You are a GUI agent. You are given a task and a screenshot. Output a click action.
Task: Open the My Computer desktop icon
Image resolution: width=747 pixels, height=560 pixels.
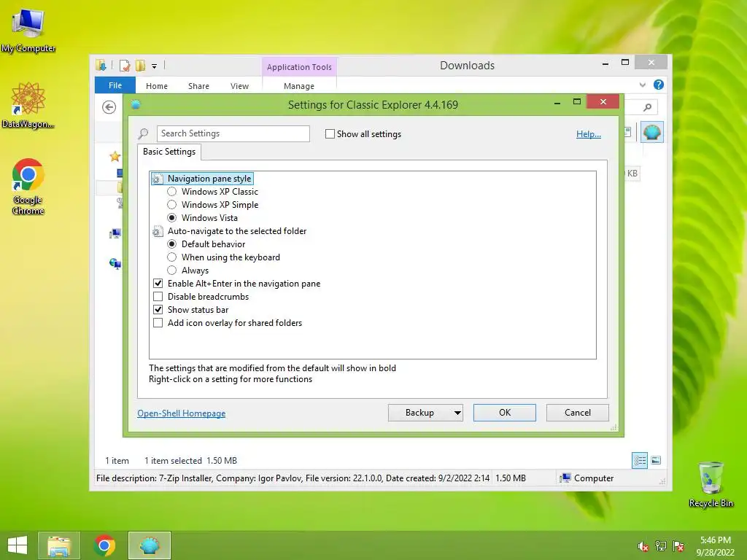(x=28, y=31)
